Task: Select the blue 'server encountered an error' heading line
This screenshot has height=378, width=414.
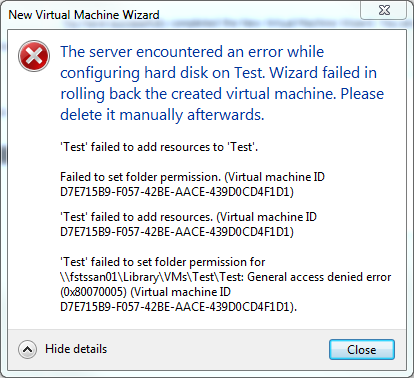Action: (x=192, y=52)
